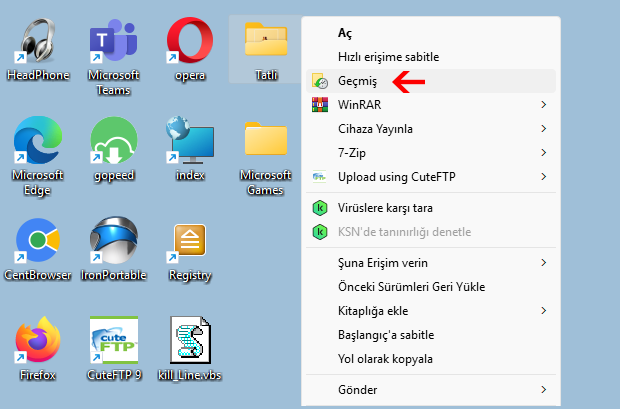Click the IronPortable name label

(x=114, y=275)
